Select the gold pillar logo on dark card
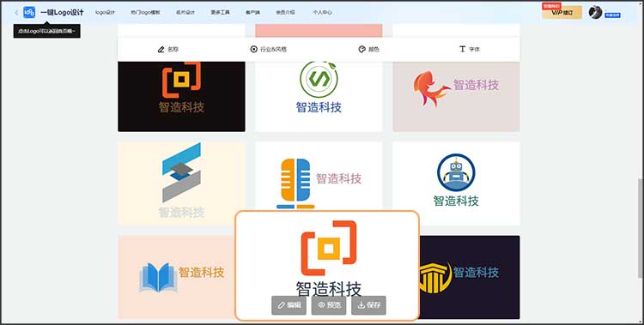 click(x=469, y=277)
